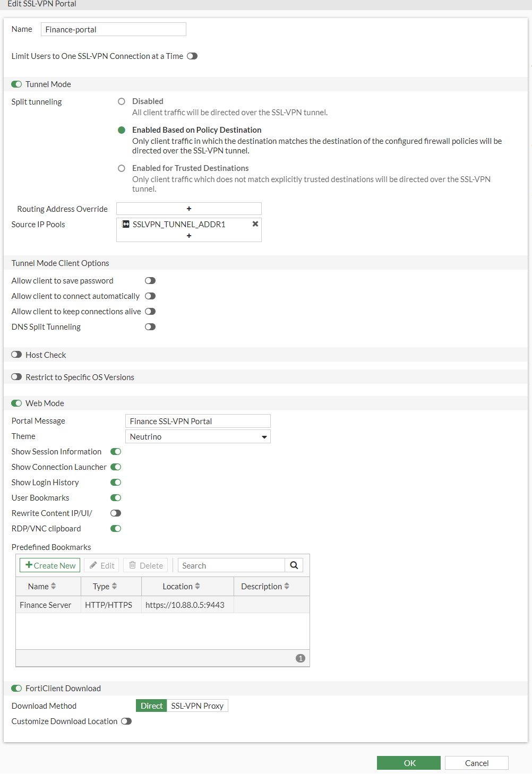Click the search magnifier icon in bookmarks
The image size is (532, 774).
tap(294, 565)
